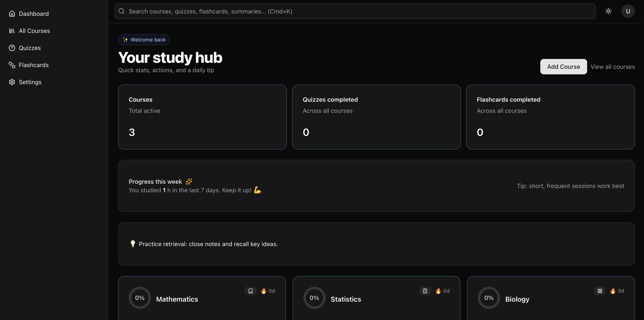Viewport: 644px width, 320px height.
Task: Click the search magnifier icon
Action: pos(121,11)
